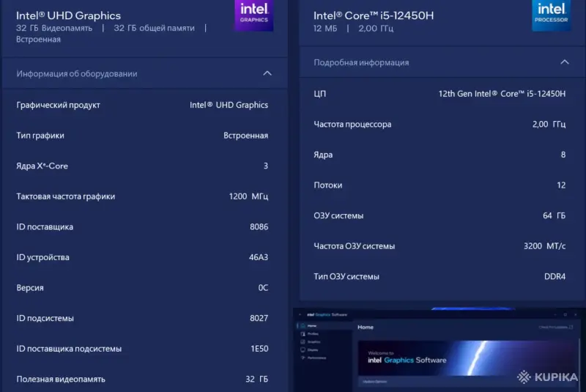Open Profiles icon in Intel Graphics Software sidebar
The image size is (586, 392).
pos(303,333)
